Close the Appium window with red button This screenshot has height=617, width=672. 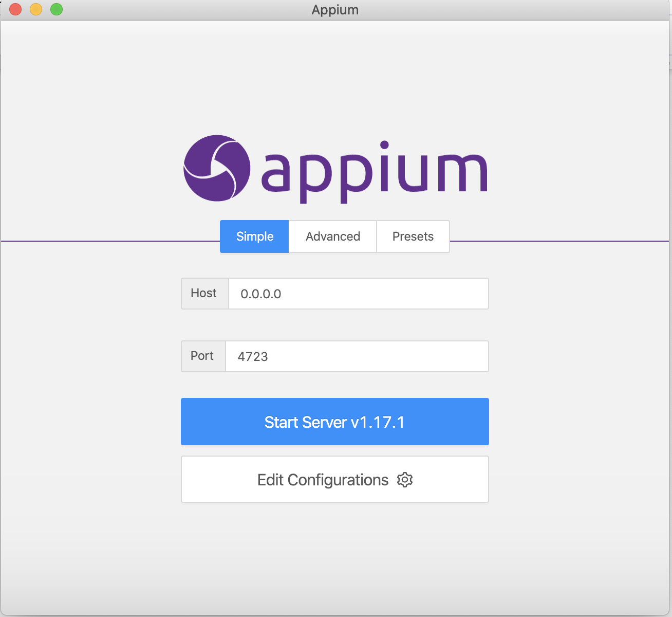click(x=15, y=9)
